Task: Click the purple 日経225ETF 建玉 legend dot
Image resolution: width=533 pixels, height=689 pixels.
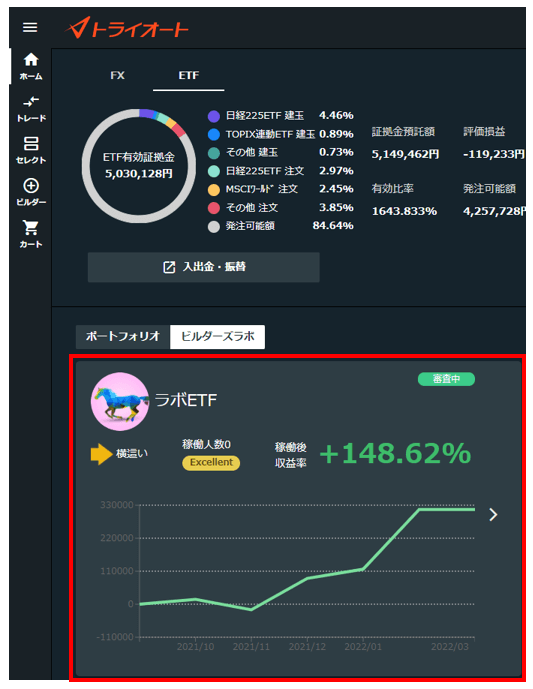Action: [x=214, y=116]
